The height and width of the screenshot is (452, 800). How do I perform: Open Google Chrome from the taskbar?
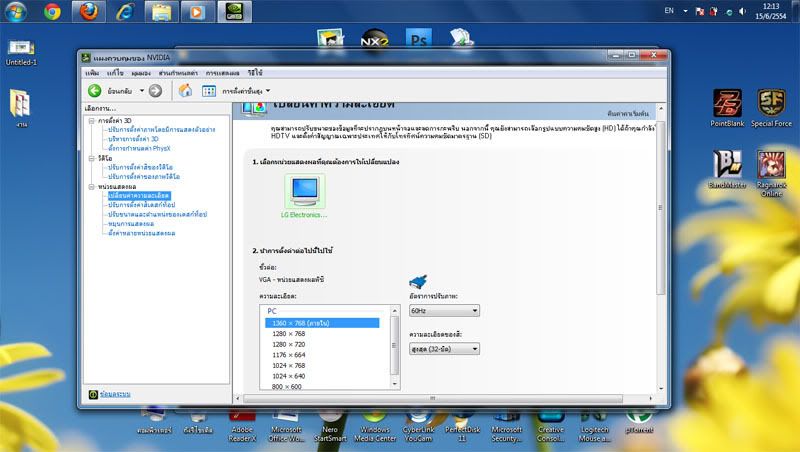point(52,13)
